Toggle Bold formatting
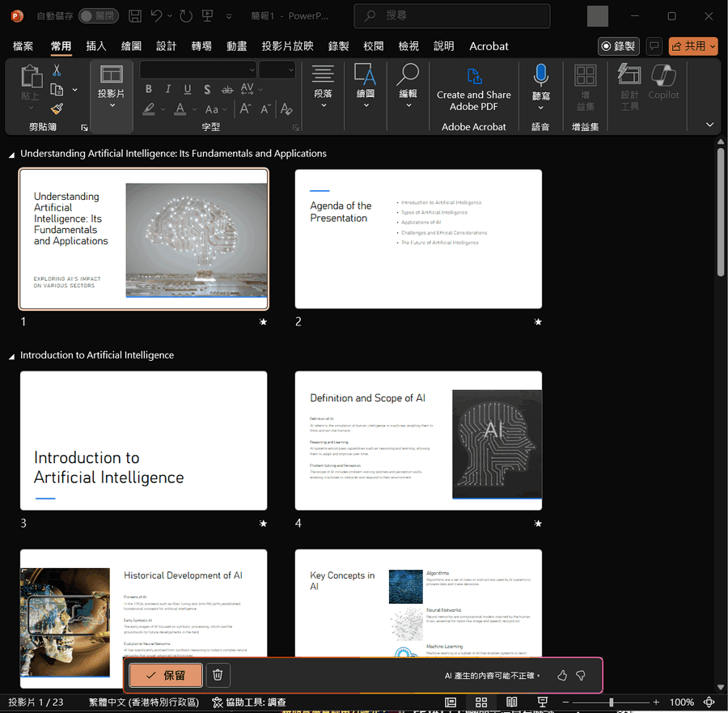728x713 pixels. (149, 89)
